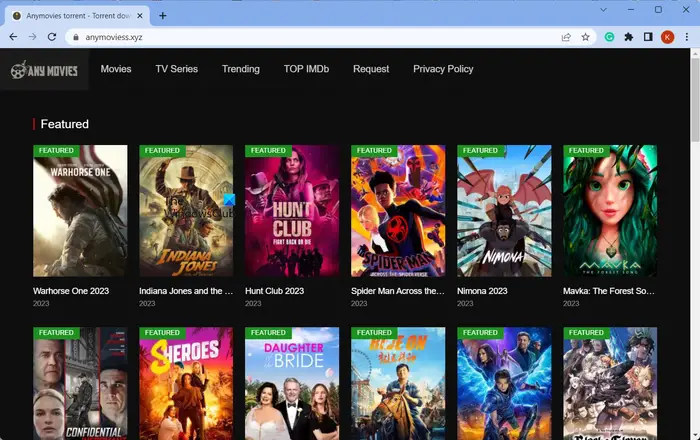Open the Sheroes movie poster

pyautogui.click(x=186, y=384)
